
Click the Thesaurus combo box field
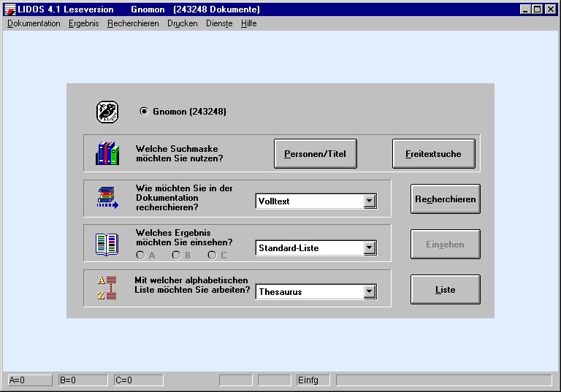316,292
